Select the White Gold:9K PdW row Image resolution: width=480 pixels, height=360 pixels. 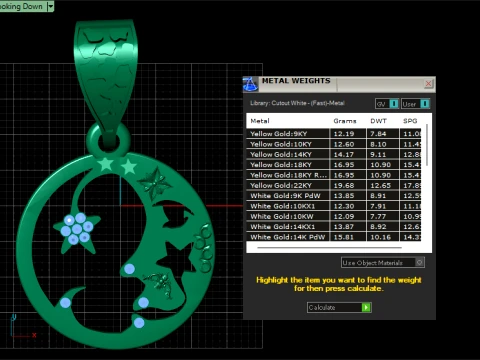tap(334, 196)
